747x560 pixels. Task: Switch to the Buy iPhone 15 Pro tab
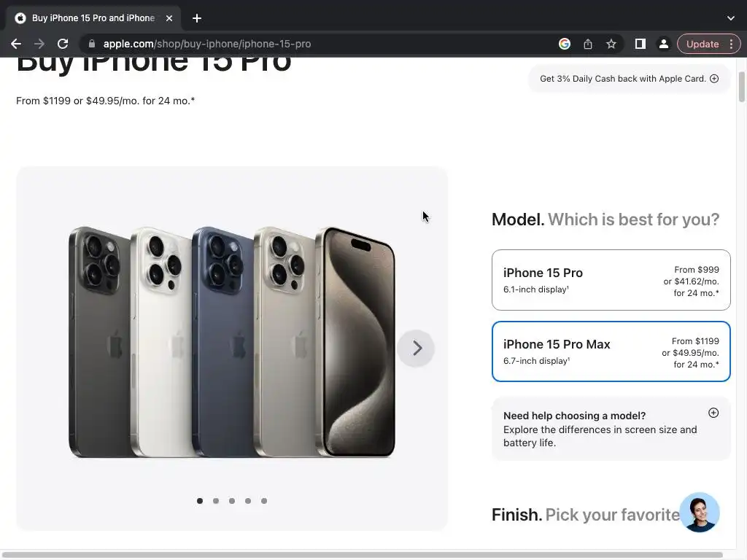click(x=93, y=18)
